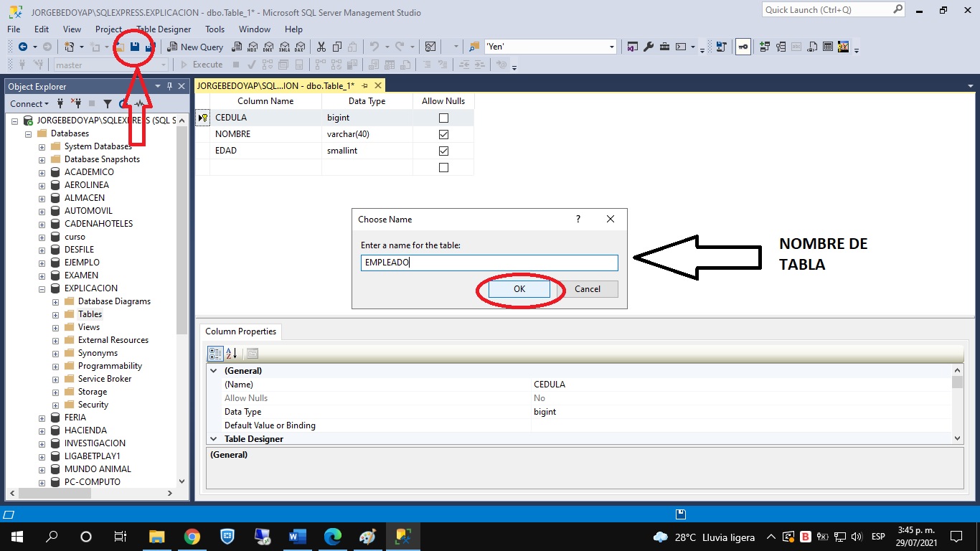Toggle the pin on dbo.Table_1 tab

[x=364, y=85]
